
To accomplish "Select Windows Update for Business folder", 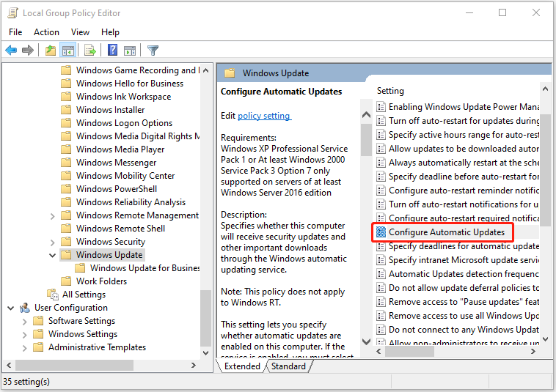I will tap(145, 268).
